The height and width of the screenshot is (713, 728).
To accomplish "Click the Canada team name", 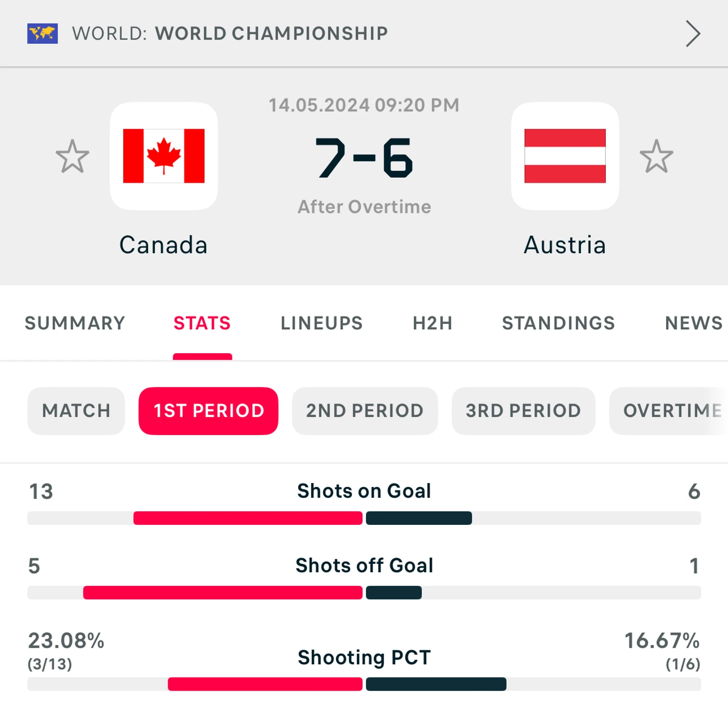I will 163,245.
